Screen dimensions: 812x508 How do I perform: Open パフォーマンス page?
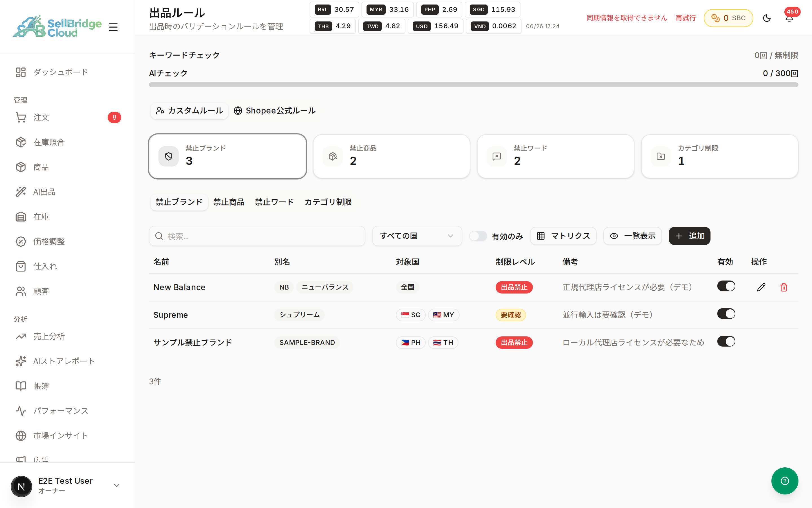[67, 411]
